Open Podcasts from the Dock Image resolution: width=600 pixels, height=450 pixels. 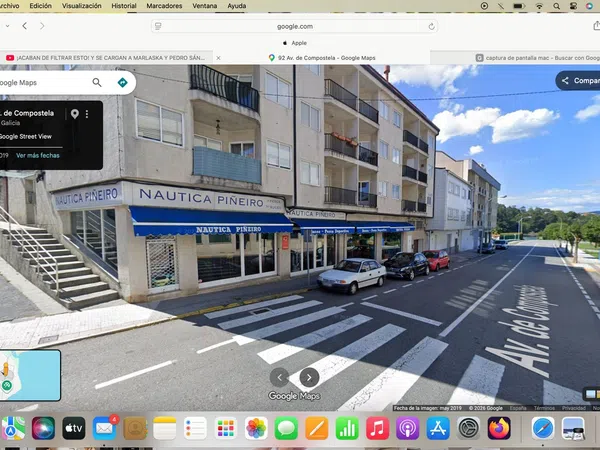click(x=408, y=428)
